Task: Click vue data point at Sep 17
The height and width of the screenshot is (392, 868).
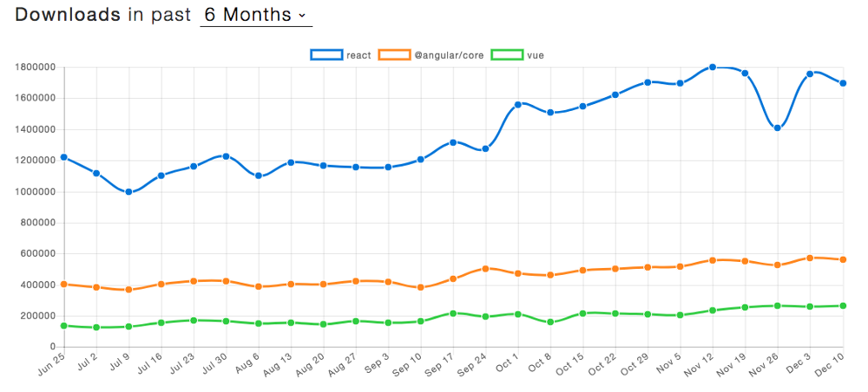Action: point(453,313)
